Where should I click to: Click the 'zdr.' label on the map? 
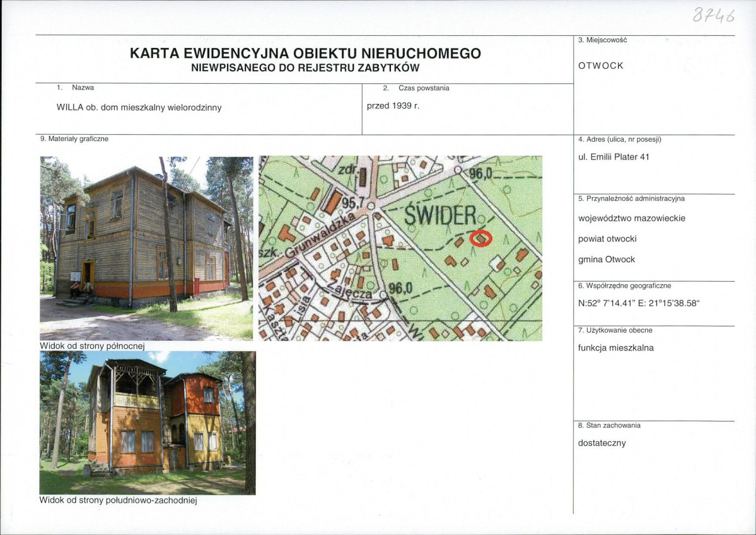coord(346,170)
